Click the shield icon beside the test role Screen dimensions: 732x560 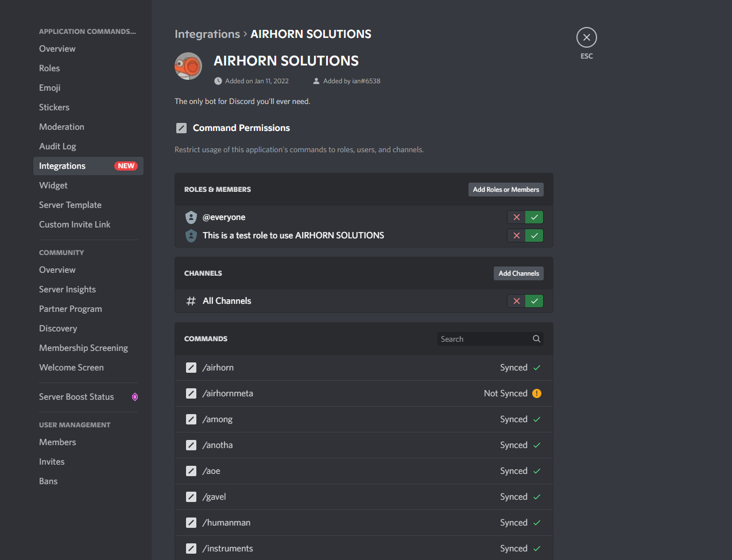tap(191, 235)
